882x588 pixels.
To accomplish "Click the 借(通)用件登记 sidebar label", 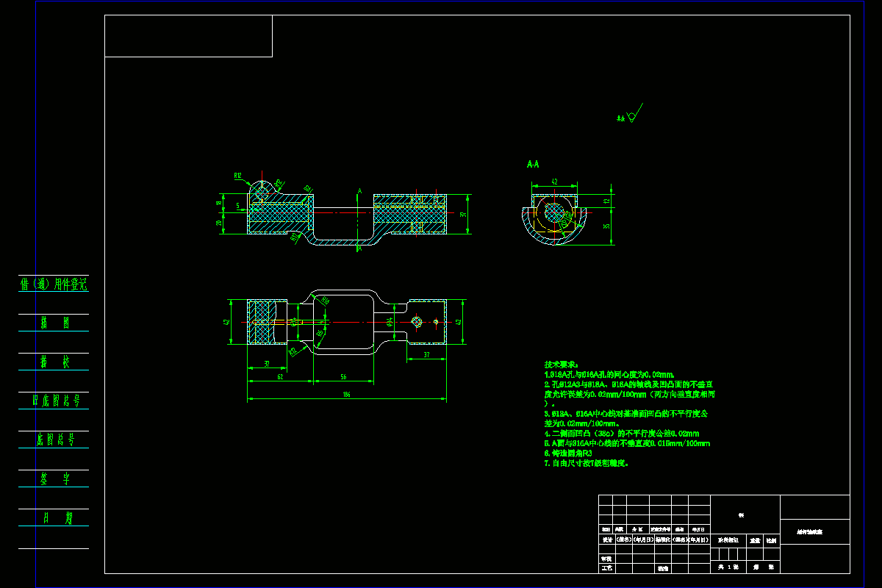I will coord(54,284).
